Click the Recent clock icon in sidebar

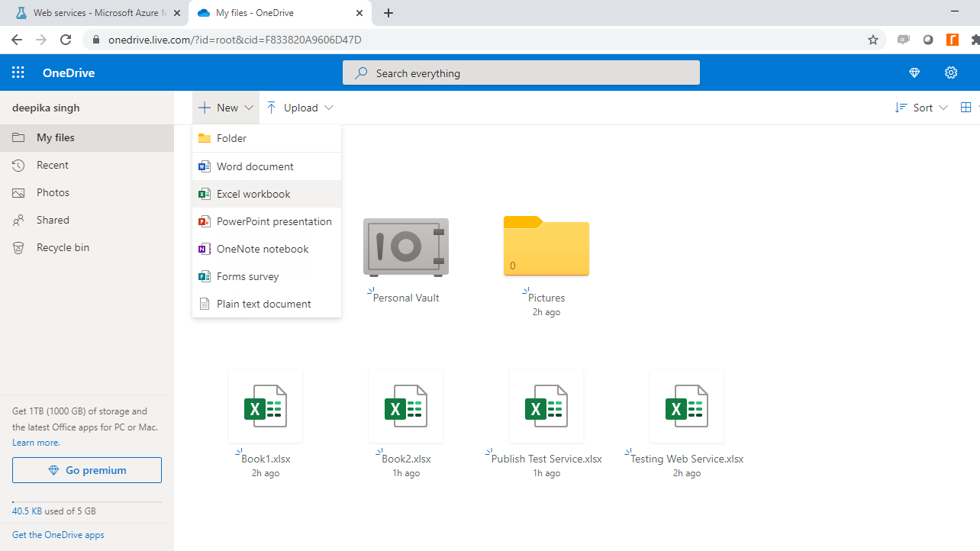[18, 165]
